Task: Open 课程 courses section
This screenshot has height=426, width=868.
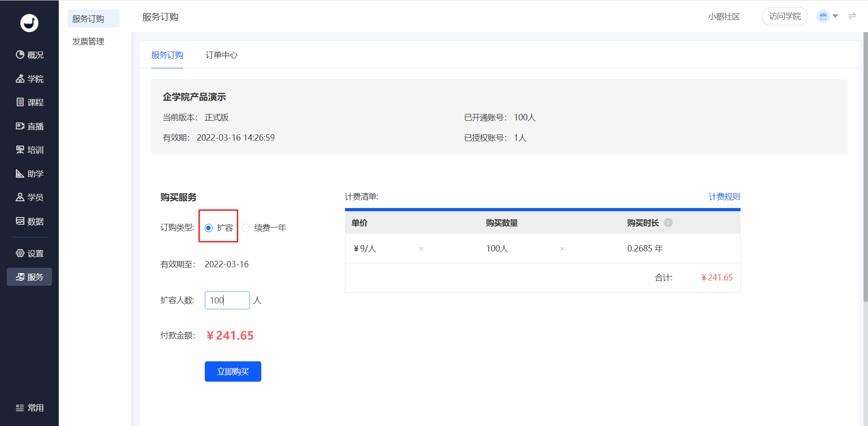Action: pos(29,102)
